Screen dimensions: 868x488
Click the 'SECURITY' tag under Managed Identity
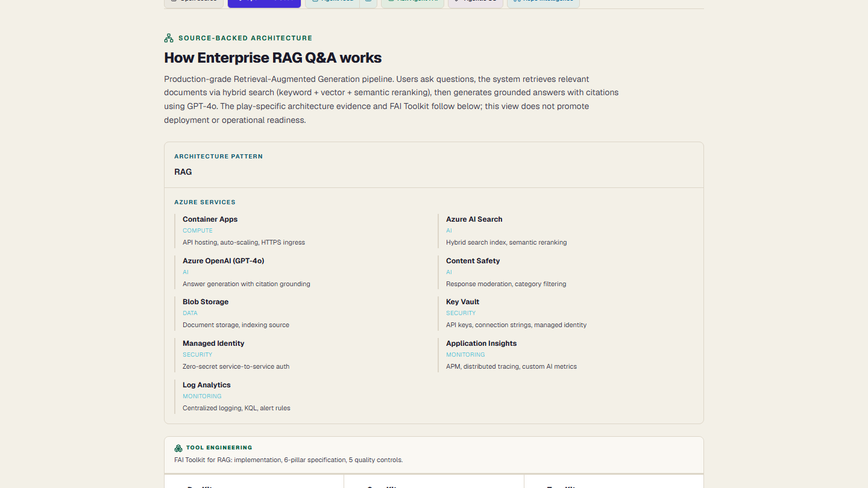click(198, 355)
